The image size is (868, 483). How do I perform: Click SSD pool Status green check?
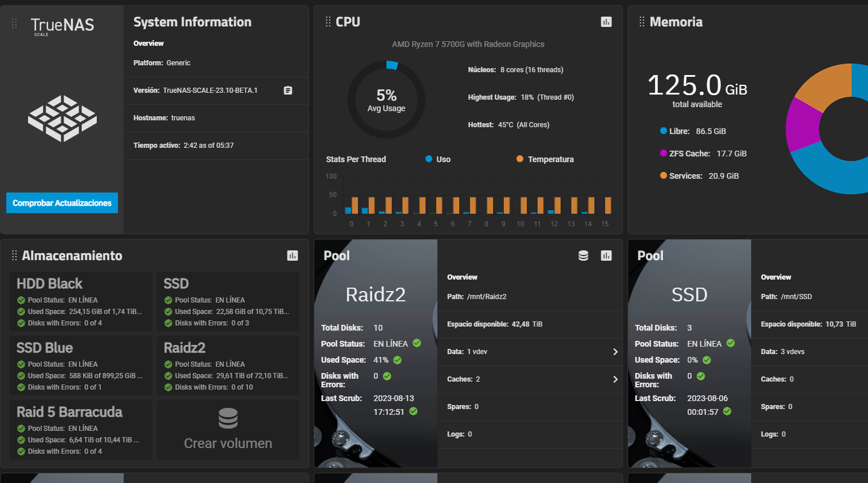731,343
